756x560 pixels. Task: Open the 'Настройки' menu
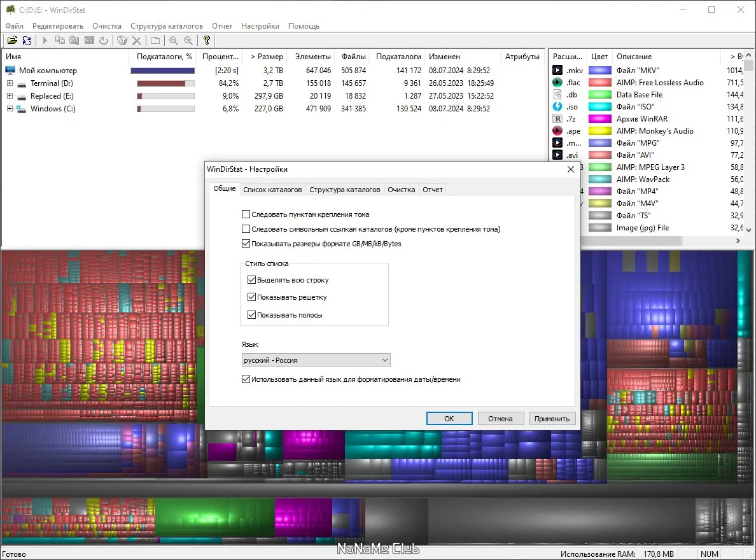[260, 26]
